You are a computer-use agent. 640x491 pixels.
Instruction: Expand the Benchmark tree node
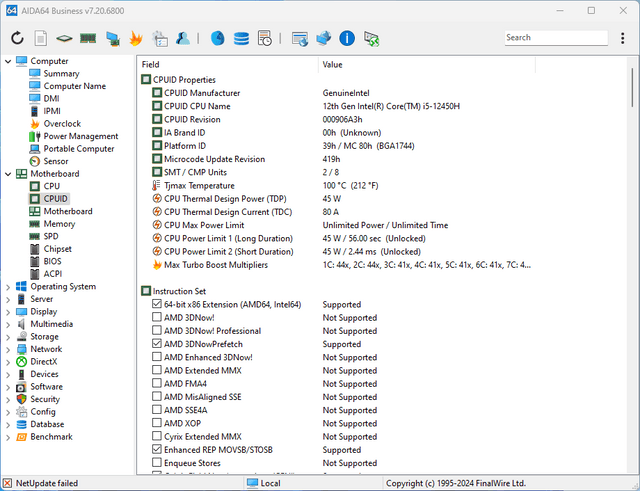pos(9,437)
